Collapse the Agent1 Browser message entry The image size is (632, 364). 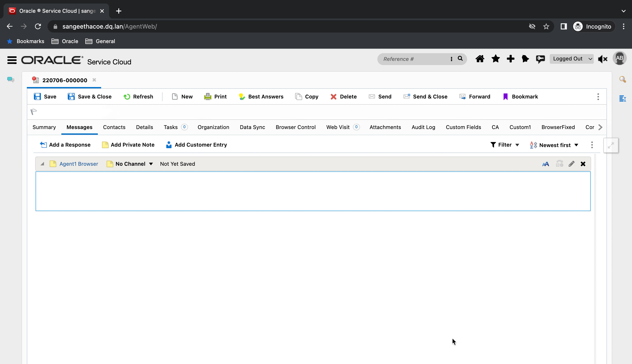tap(42, 164)
